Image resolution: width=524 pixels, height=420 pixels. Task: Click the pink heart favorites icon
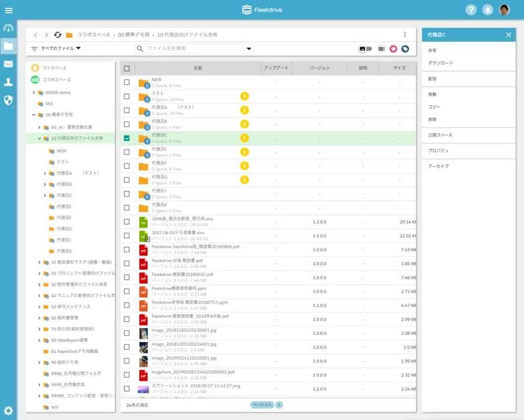pos(393,49)
